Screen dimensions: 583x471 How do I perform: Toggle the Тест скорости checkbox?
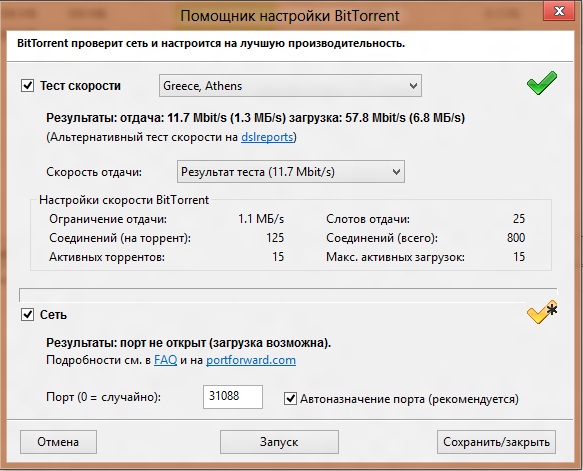[x=28, y=86]
